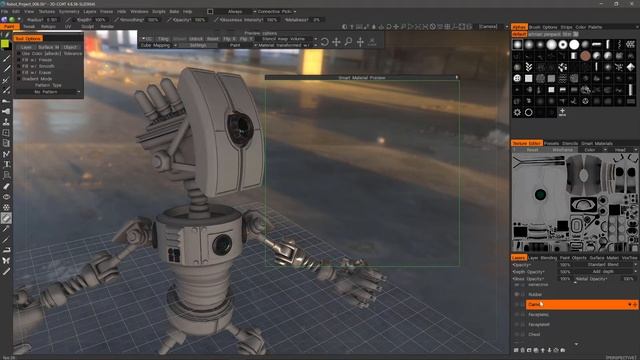This screenshot has width=640, height=360.
Task: Select the fern leaf brush alpha
Action: [529, 67]
